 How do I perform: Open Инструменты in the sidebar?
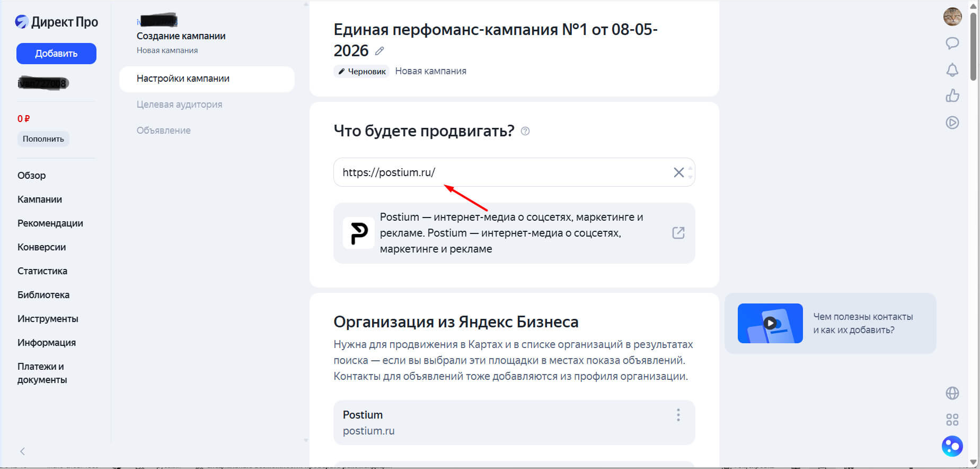(48, 319)
